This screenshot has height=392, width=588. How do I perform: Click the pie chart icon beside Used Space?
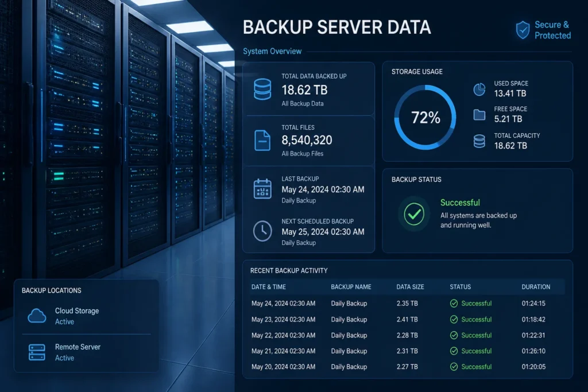pyautogui.click(x=479, y=89)
